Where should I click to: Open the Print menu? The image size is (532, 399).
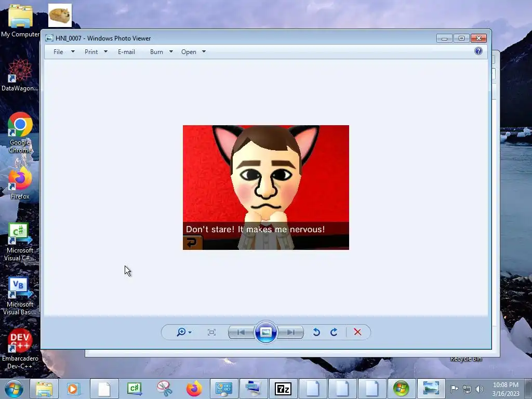click(x=91, y=52)
